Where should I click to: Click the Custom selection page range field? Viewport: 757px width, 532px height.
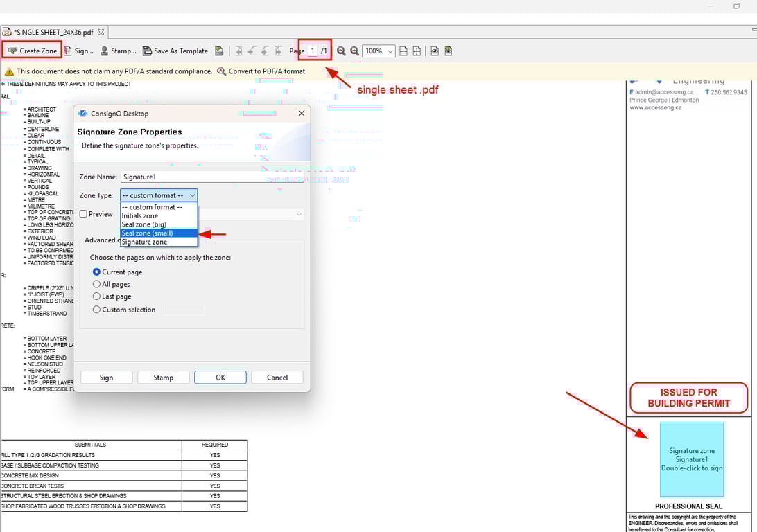[183, 310]
